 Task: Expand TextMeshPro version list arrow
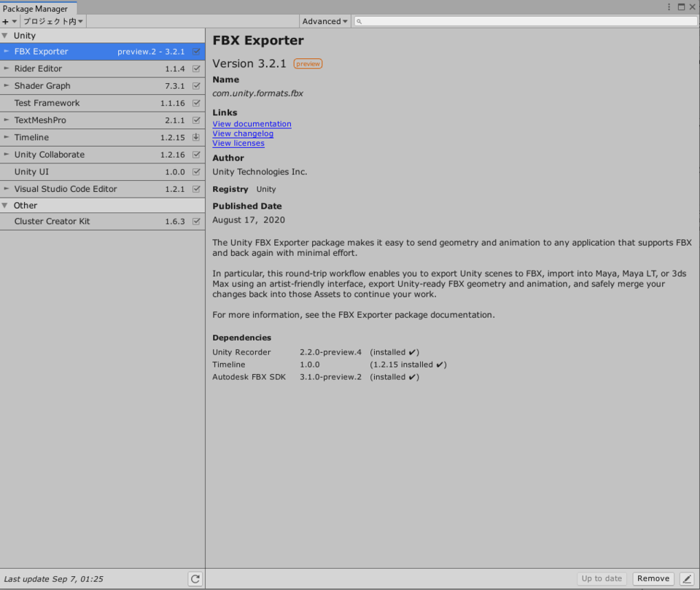tap(7, 120)
